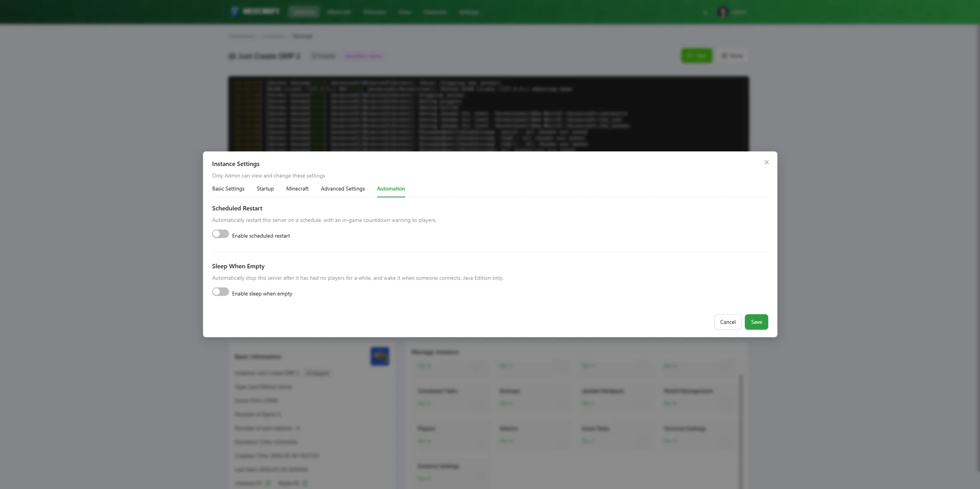Click the green Start button behind the dialog
The height and width of the screenshot is (489, 980).
pyautogui.click(x=697, y=56)
